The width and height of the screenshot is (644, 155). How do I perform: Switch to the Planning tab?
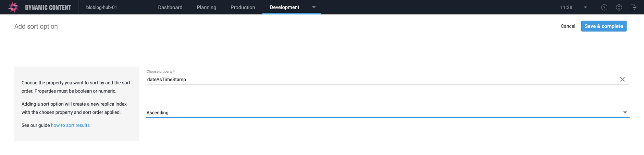(206, 7)
